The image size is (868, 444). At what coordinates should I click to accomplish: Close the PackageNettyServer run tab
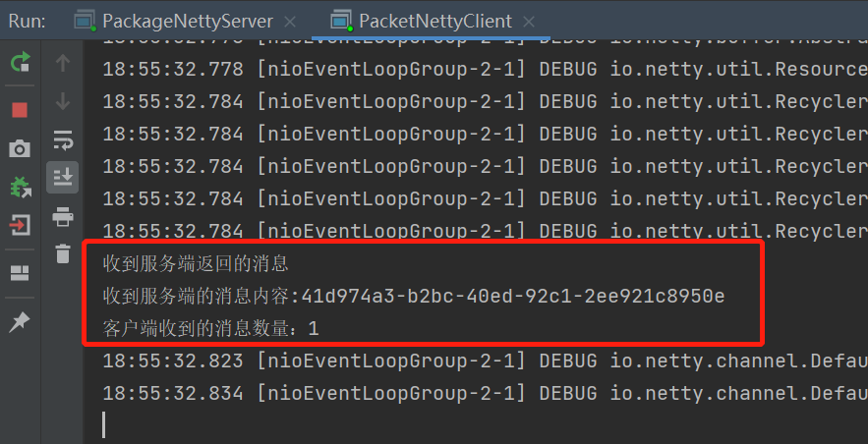[x=290, y=21]
